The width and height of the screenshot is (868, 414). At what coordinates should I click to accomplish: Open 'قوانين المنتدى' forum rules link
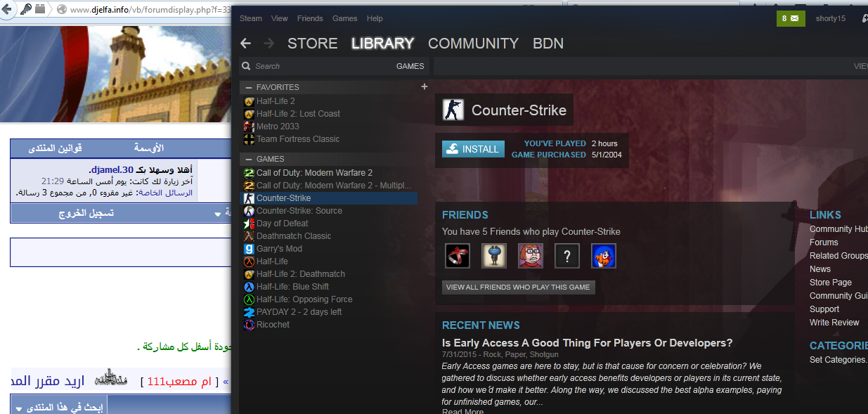point(55,148)
